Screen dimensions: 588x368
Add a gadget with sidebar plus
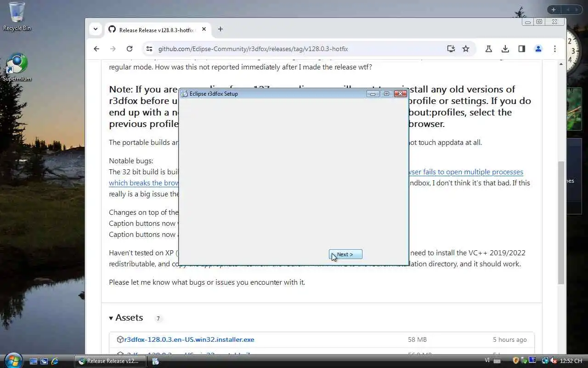[553, 10]
